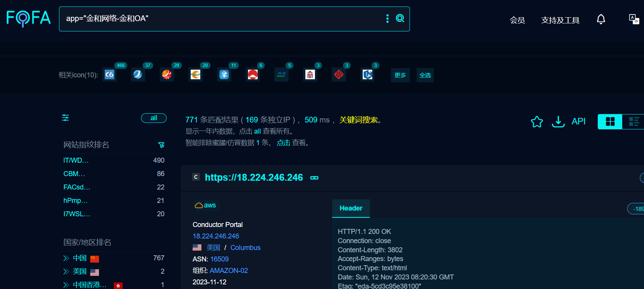The width and height of the screenshot is (644, 289).
Task: Click the 美国 country link in result
Action: (x=213, y=248)
